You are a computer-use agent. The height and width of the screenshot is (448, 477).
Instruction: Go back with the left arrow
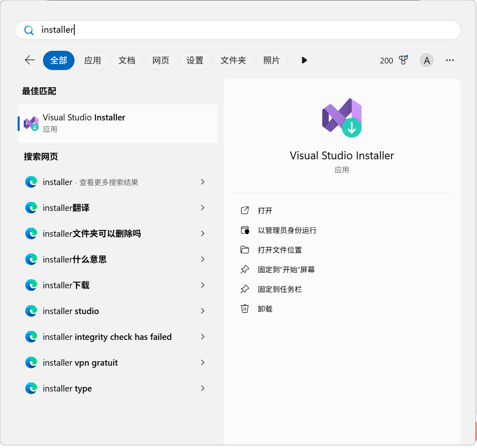(30, 60)
